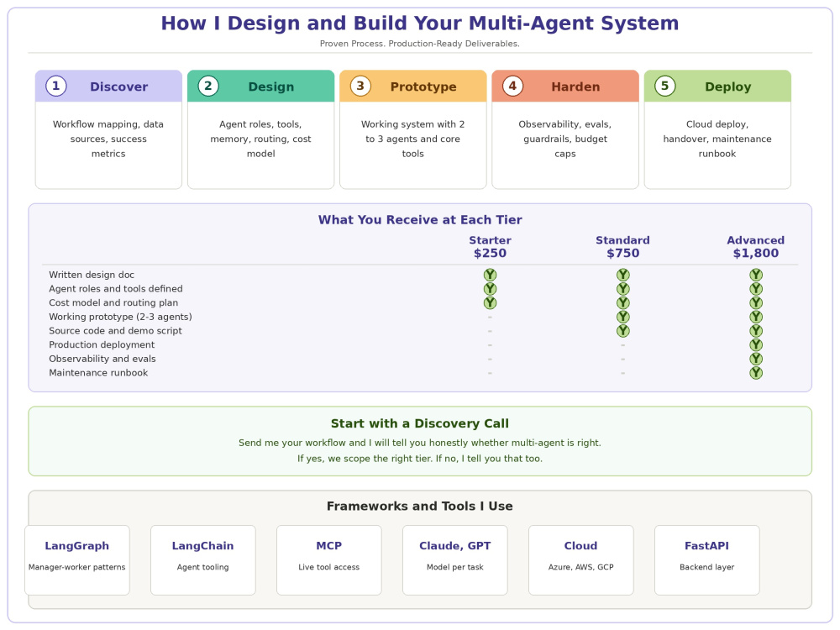840x630 pixels.
Task: Click the Starter $250 tier heading
Action: (491, 246)
